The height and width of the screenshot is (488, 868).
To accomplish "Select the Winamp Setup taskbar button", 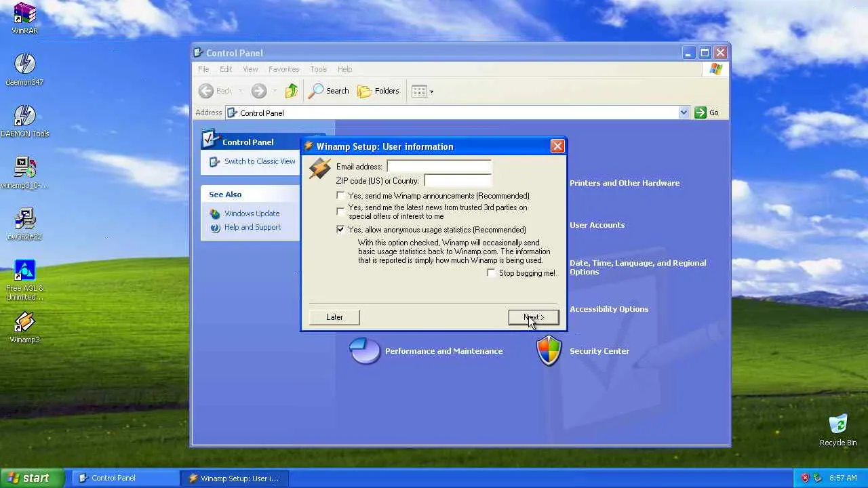I will point(235,478).
